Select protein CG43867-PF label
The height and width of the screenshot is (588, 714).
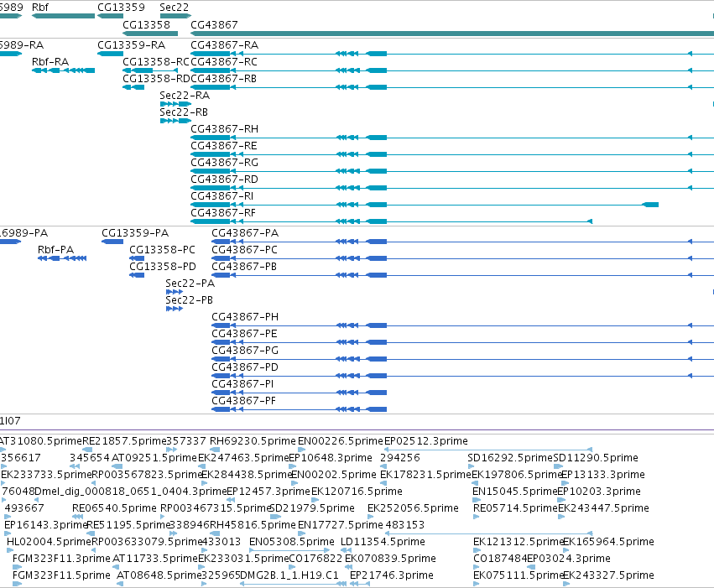pyautogui.click(x=243, y=401)
